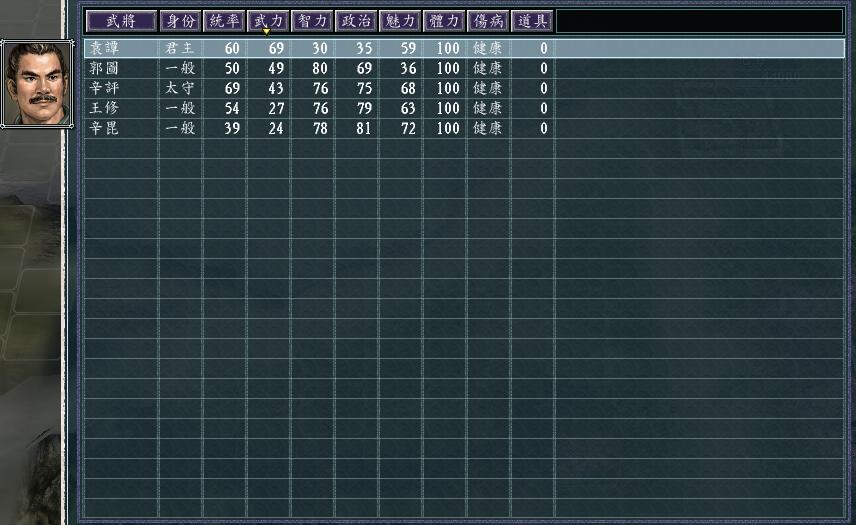Click 一般 status in 郭圖 row
The image size is (856, 525).
pyautogui.click(x=180, y=68)
